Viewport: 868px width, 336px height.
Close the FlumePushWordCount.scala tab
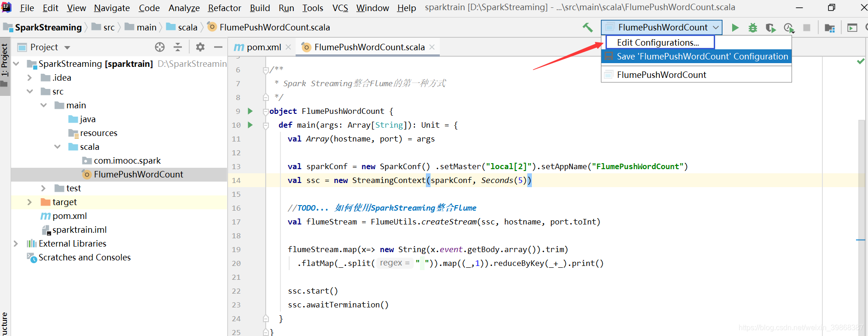coord(432,47)
